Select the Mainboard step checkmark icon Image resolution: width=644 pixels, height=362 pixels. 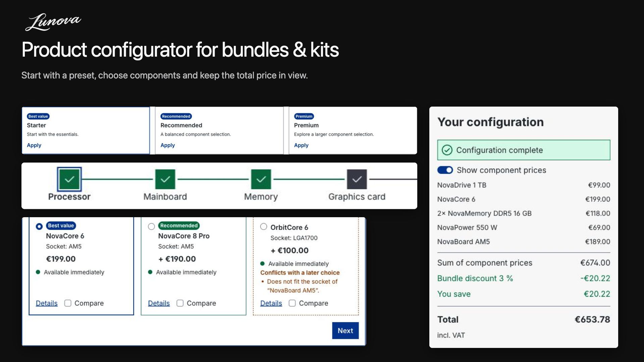point(165,179)
